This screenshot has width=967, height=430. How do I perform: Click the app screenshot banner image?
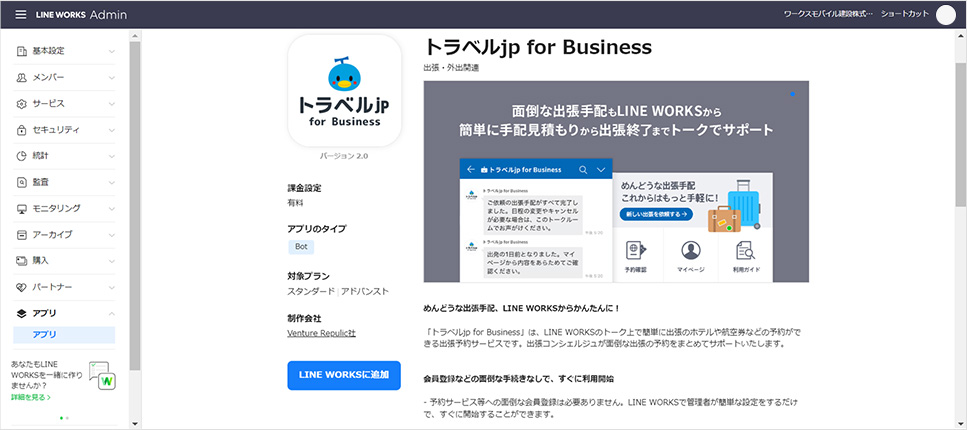point(616,181)
